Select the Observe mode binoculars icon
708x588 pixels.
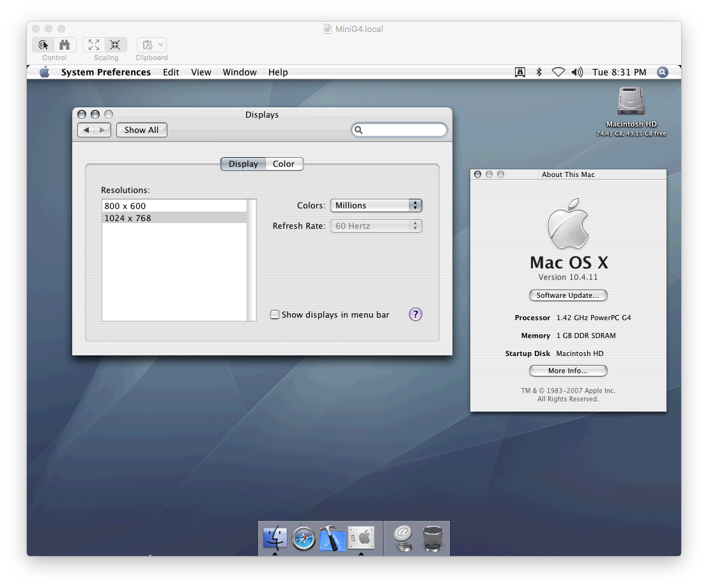(65, 45)
